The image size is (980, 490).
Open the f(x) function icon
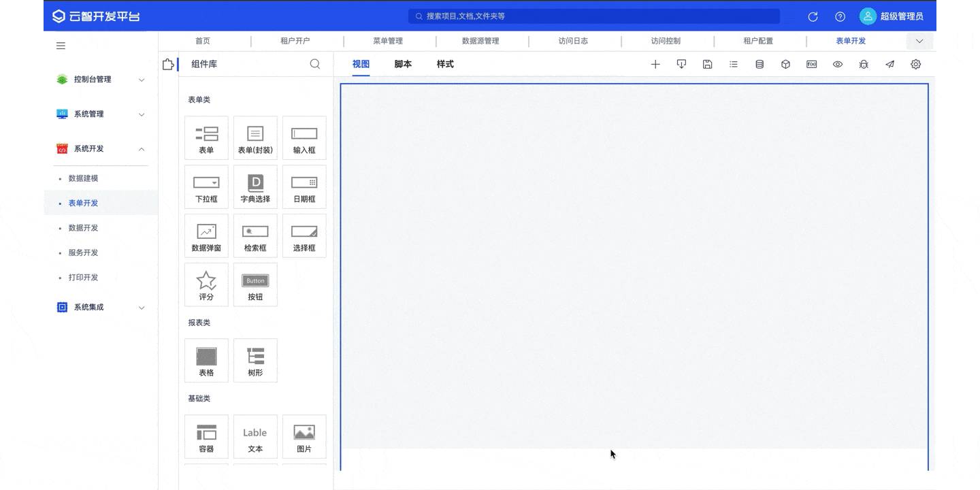[811, 64]
